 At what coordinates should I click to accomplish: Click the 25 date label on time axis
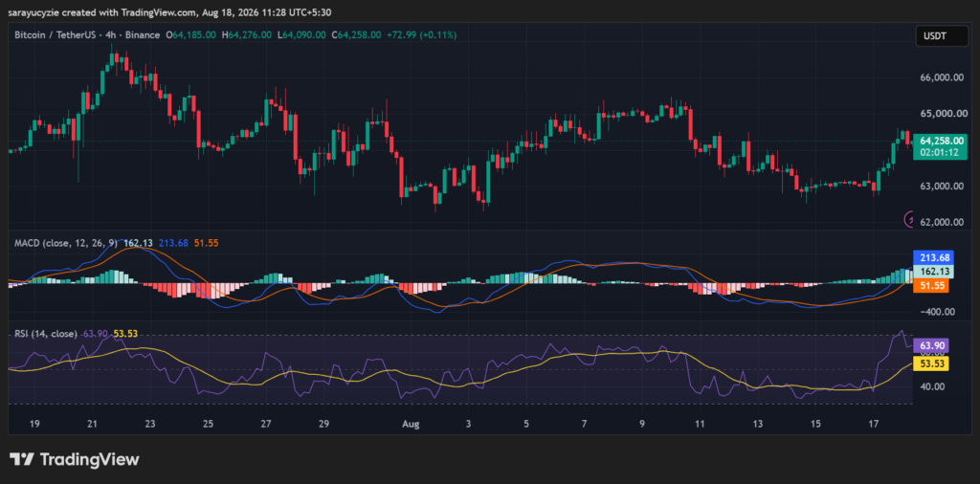tap(208, 424)
